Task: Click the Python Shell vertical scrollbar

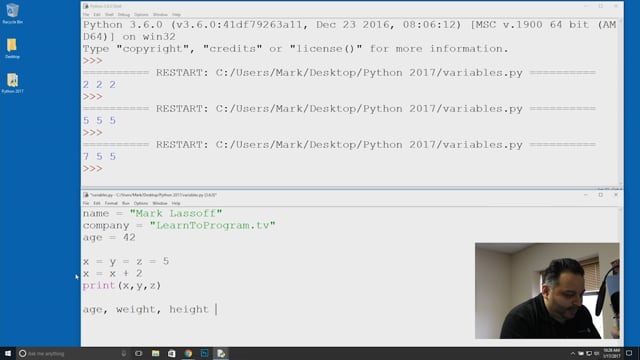Action: coord(621,102)
